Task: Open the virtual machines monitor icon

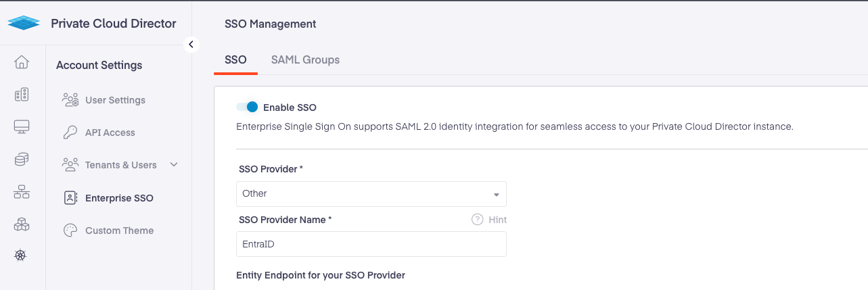Action: click(x=22, y=126)
